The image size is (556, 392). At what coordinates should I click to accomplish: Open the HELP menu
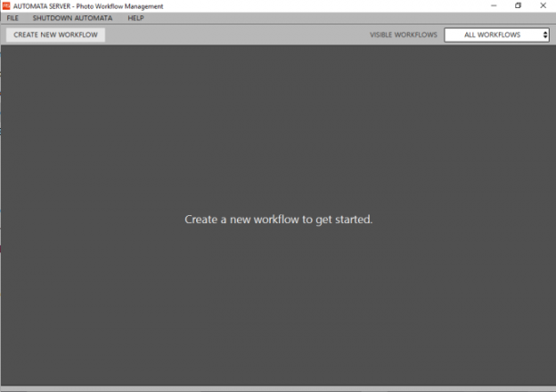(135, 18)
